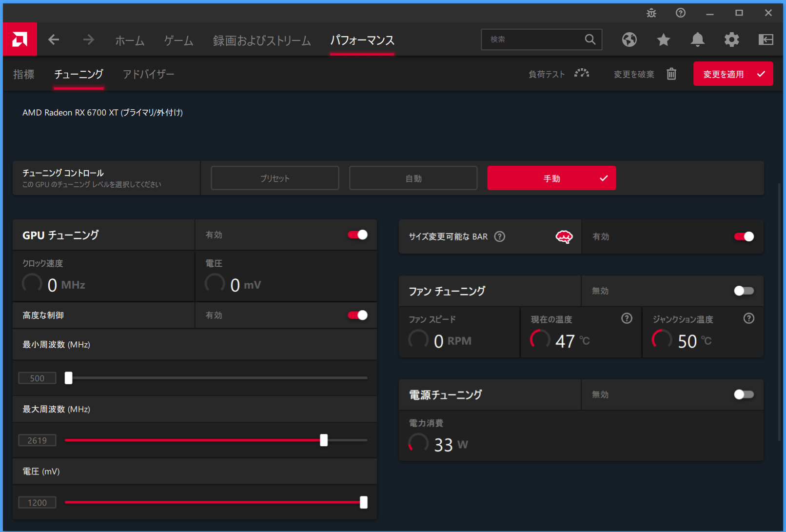The height and width of the screenshot is (532, 786).
Task: Click the 現在の温度 47 °C reading
Action: [560, 340]
